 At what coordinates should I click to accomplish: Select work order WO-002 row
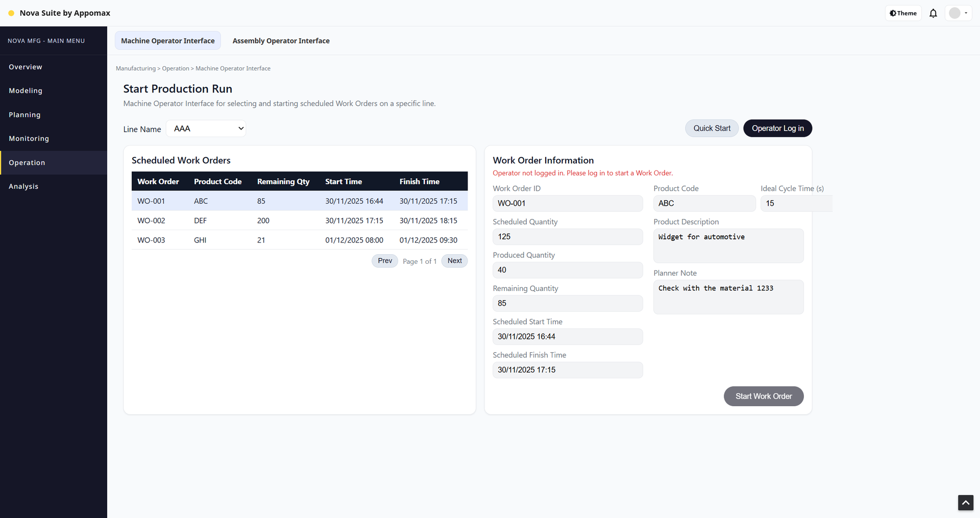click(299, 220)
